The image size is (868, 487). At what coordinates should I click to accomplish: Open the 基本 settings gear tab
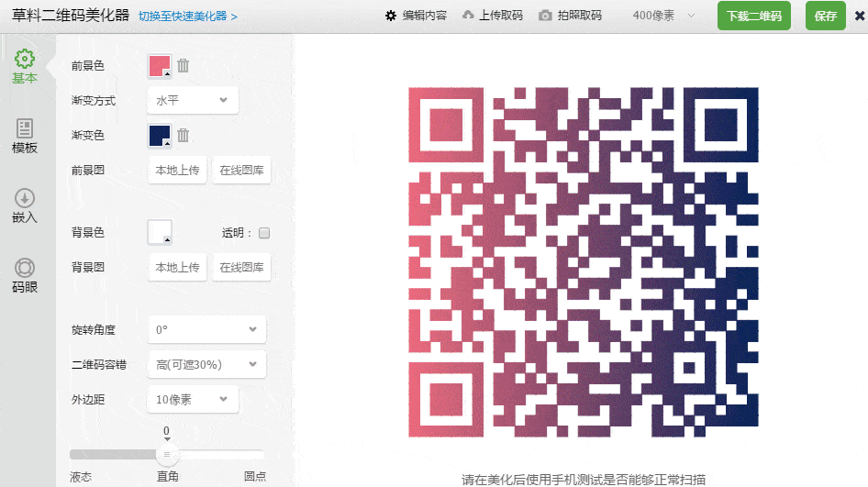point(25,66)
